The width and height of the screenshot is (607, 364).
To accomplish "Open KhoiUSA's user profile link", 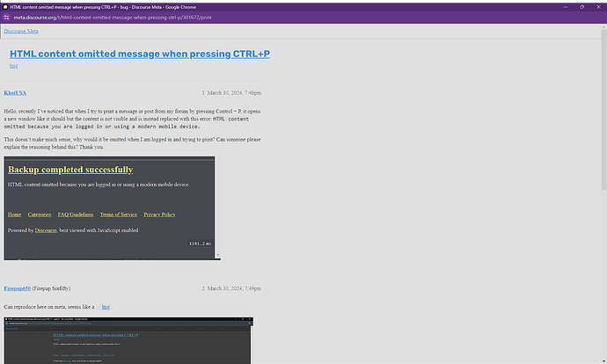I will [x=15, y=93].
